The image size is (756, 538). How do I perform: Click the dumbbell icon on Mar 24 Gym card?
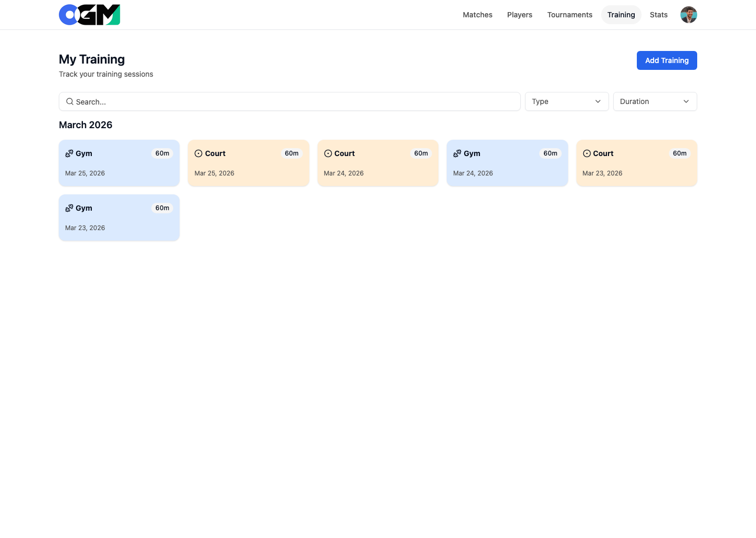click(457, 153)
